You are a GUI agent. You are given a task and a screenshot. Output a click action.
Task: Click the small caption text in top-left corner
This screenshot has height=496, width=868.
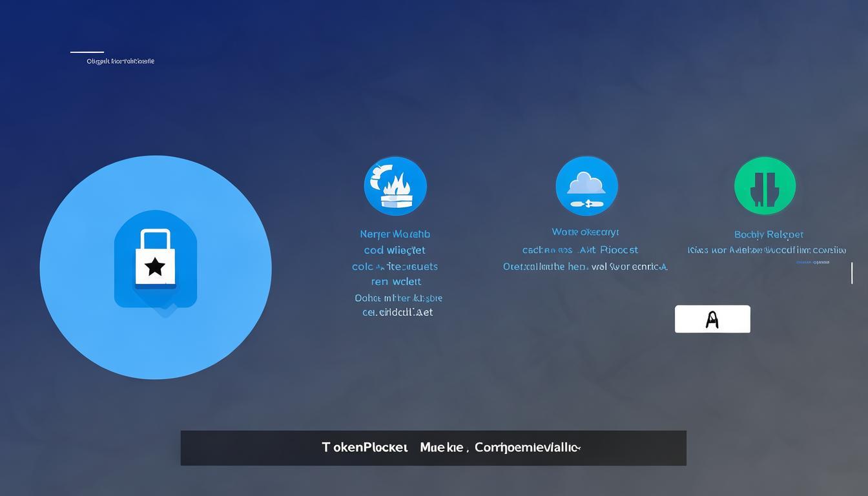pos(120,61)
